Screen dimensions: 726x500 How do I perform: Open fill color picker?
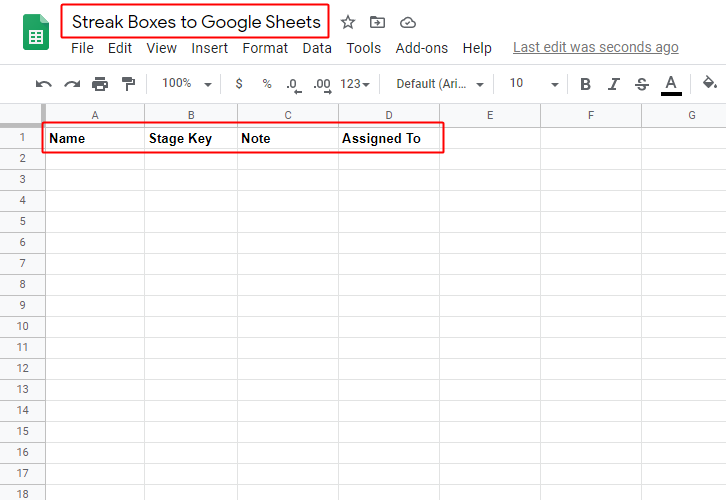click(x=709, y=83)
